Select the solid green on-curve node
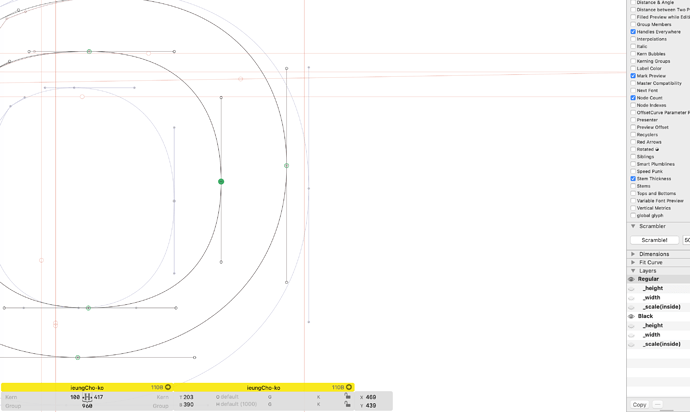The width and height of the screenshot is (690, 412). pos(221,181)
